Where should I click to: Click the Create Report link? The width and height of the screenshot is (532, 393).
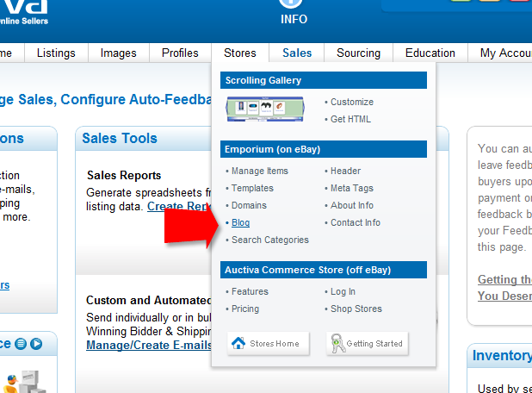click(x=179, y=207)
